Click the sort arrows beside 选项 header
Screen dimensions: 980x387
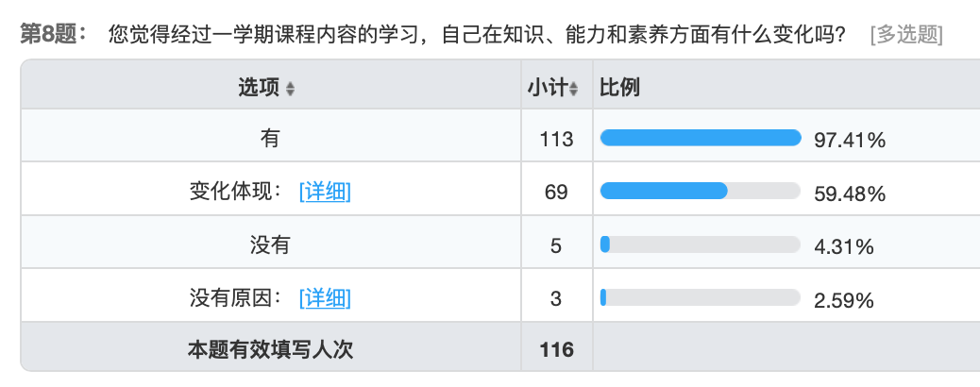tap(290, 89)
